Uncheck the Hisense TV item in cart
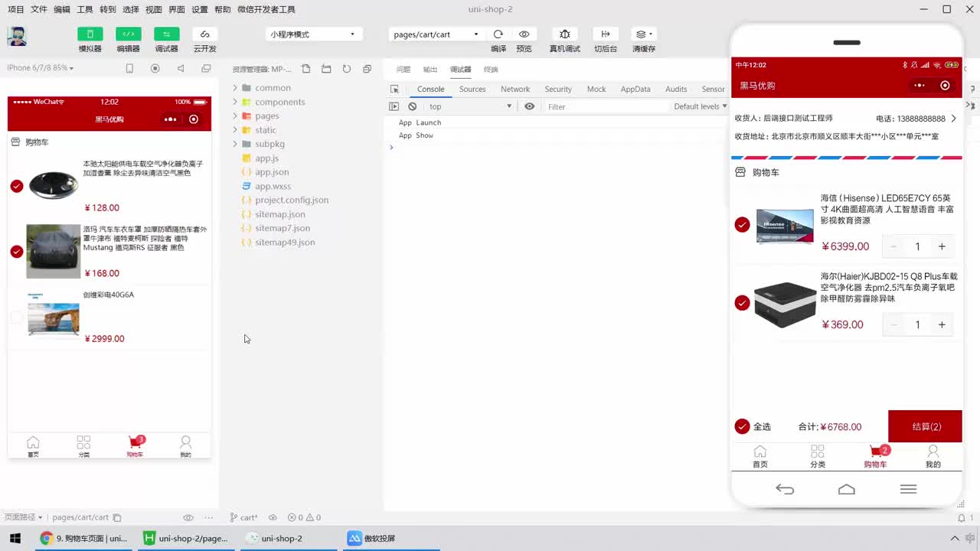 (742, 224)
